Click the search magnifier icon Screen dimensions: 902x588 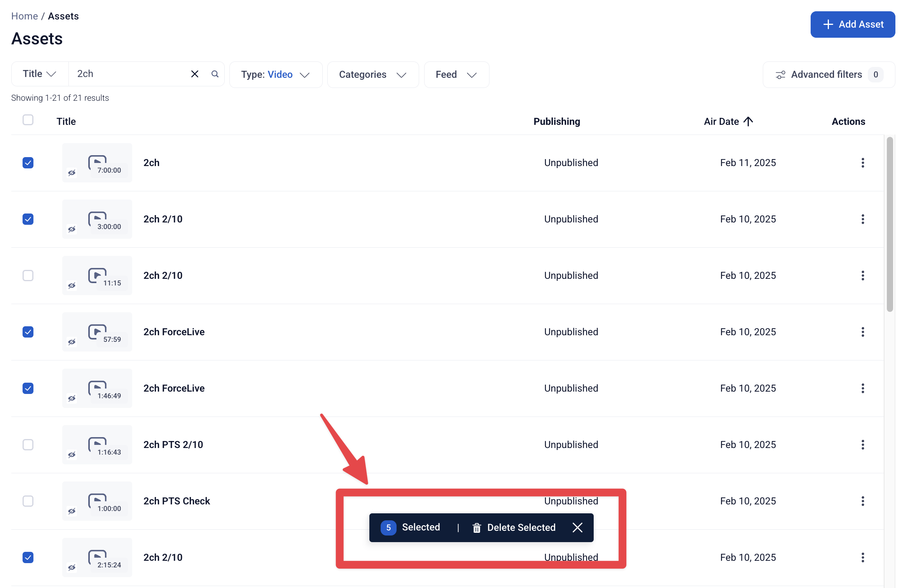click(x=215, y=74)
